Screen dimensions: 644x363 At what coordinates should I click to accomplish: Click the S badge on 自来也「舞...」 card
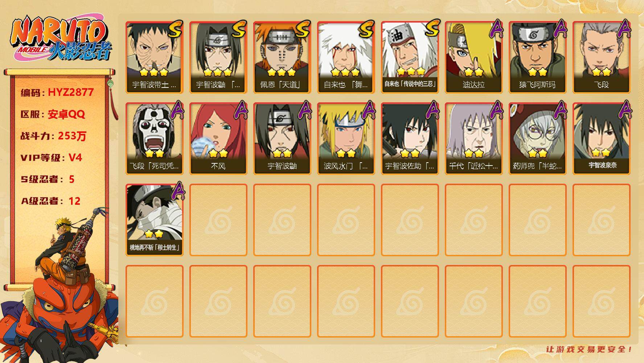tap(367, 29)
